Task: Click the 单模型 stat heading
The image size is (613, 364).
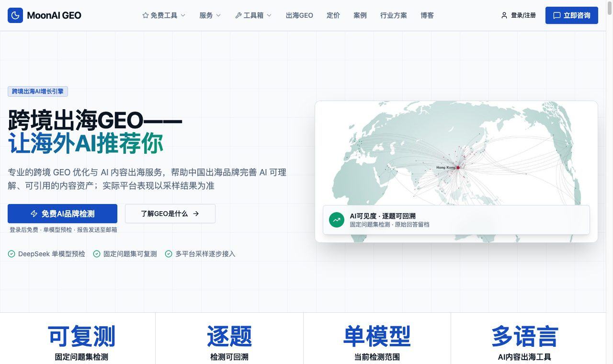Action: click(377, 336)
